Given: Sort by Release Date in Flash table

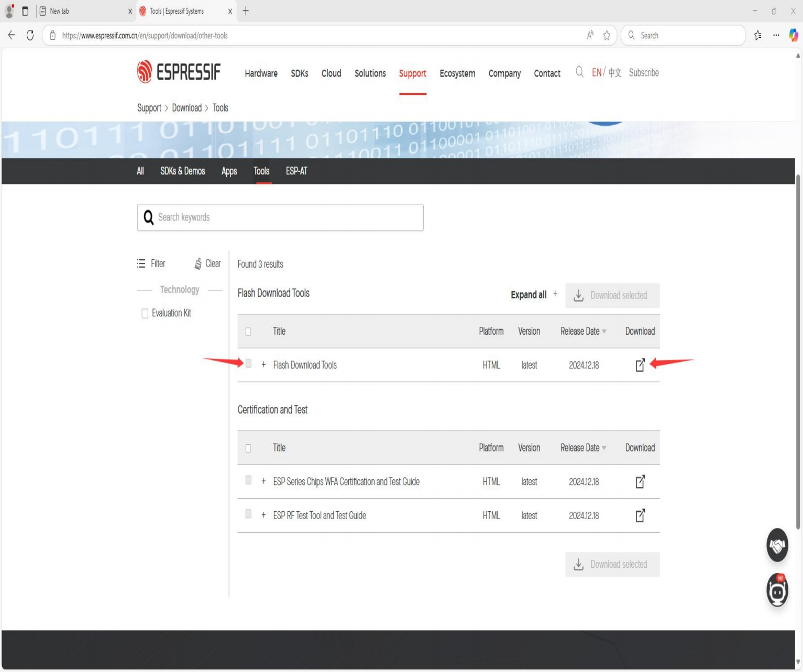Looking at the screenshot, I should click(x=583, y=331).
